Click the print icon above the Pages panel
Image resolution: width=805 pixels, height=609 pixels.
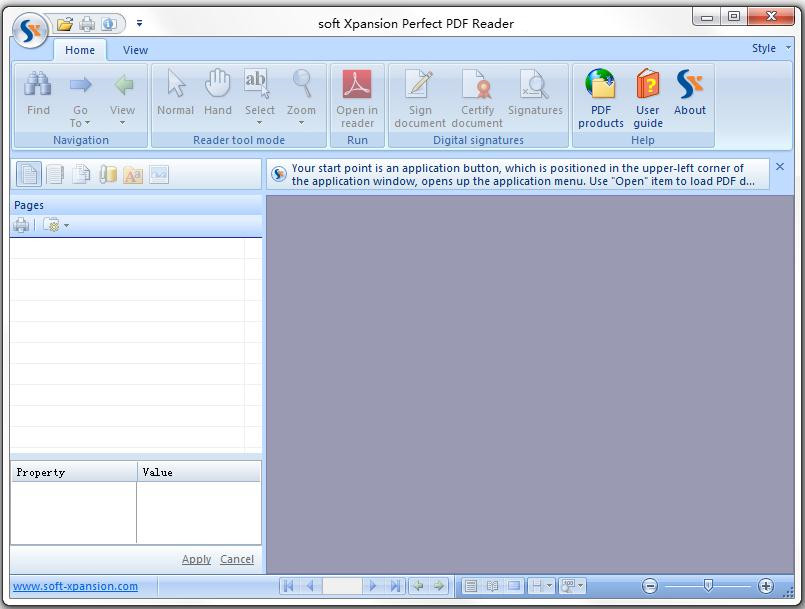point(20,224)
